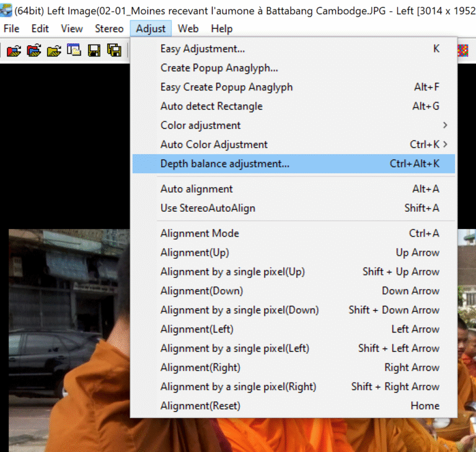Click the application icon in title bar

pos(6,11)
